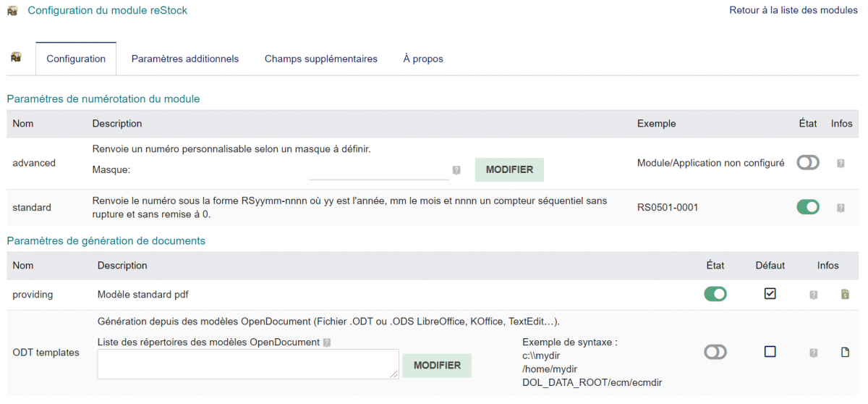Viewport: 868px width, 404px height.
Task: Switch to the Paramètres additionnels tab
Action: tap(184, 59)
